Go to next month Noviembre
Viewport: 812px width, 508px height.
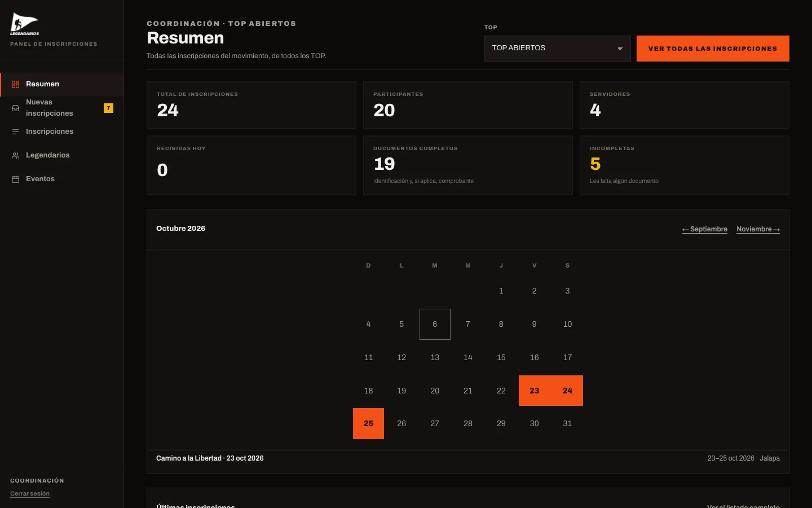758,229
